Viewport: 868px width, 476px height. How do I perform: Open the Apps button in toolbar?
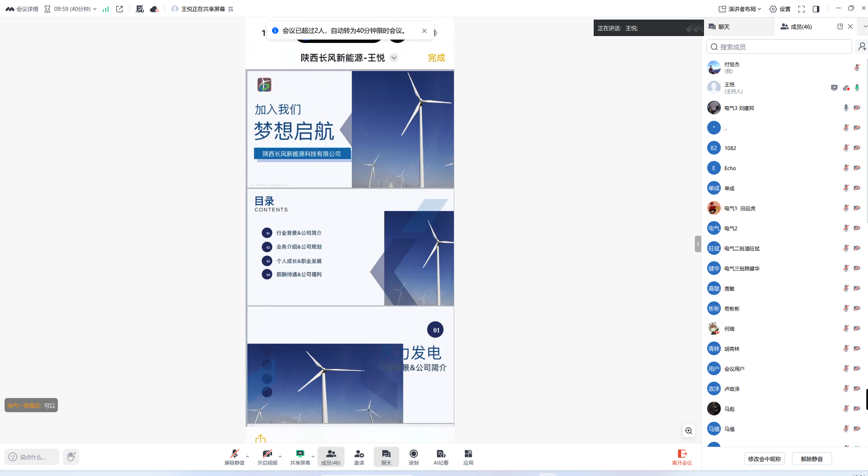[468, 457]
